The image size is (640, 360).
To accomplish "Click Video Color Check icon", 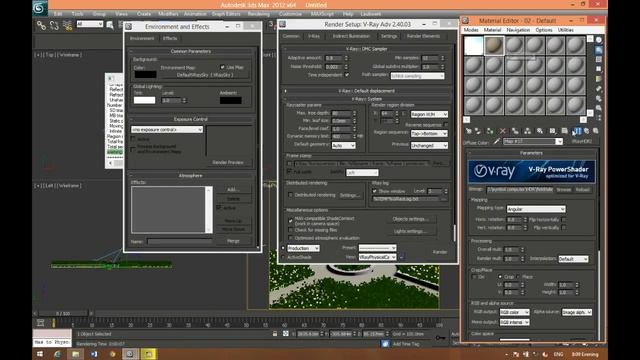I will [x=599, y=79].
